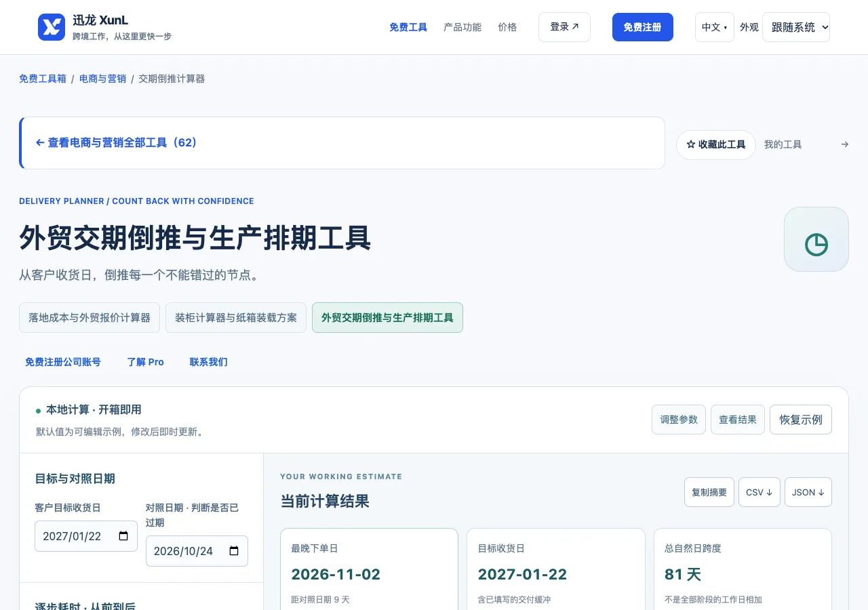This screenshot has height=610, width=868.
Task: Click the 联系我们 link
Action: [x=209, y=362]
